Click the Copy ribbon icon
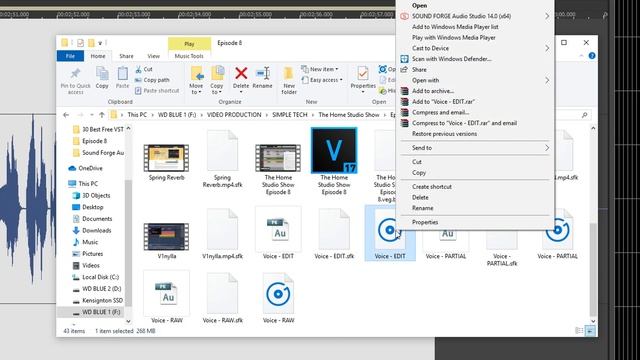This screenshot has width=640, height=360. click(102, 74)
